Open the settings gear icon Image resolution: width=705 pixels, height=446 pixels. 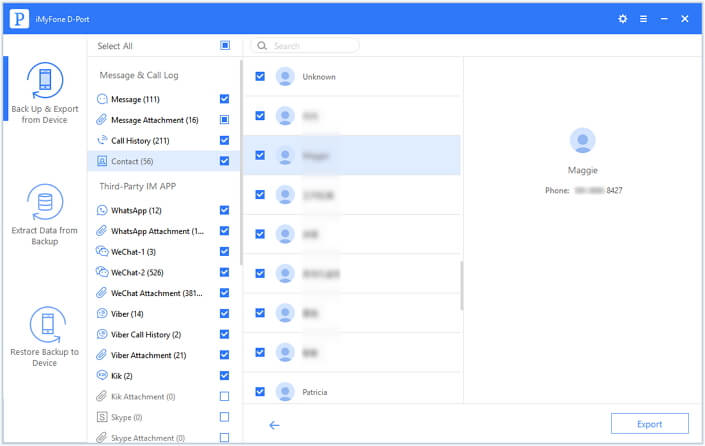click(x=622, y=19)
